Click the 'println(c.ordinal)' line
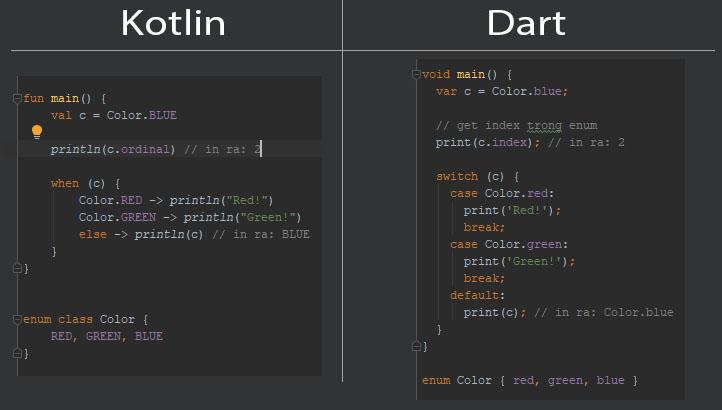722x410 pixels. pyautogui.click(x=156, y=149)
